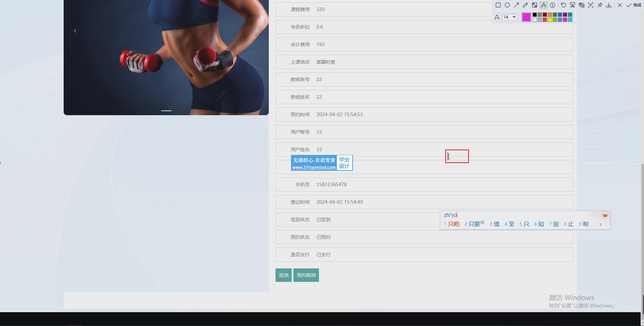
Task: Go to previous carousel image
Action: click(75, 31)
